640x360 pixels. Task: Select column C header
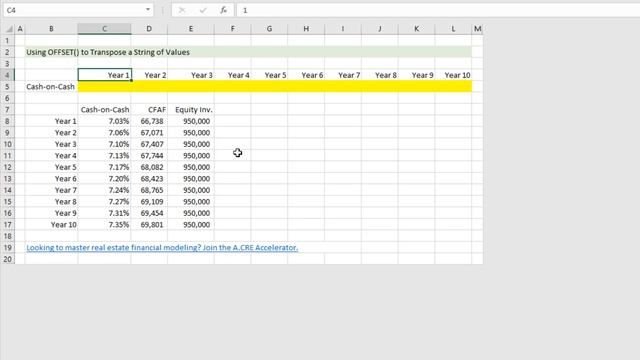(x=104, y=29)
